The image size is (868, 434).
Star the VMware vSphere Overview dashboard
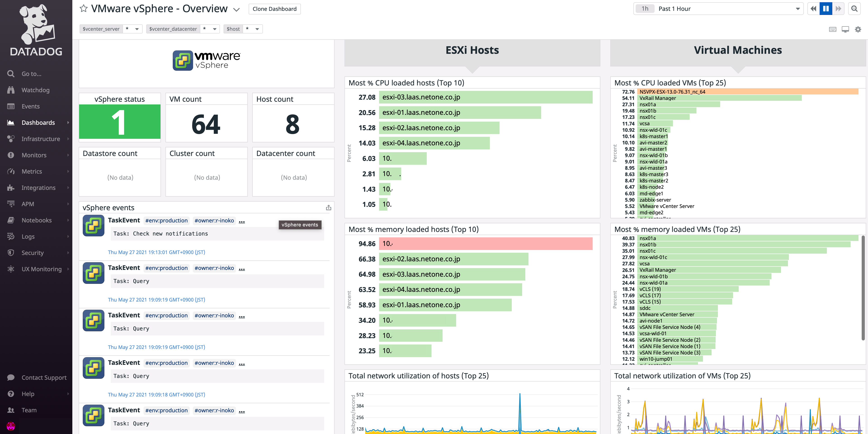84,9
